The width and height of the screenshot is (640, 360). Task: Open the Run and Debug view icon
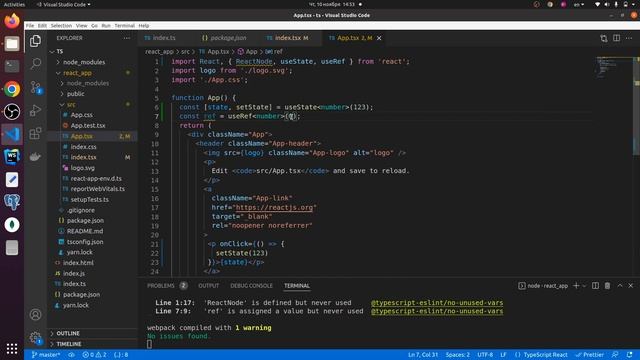(x=36, y=110)
